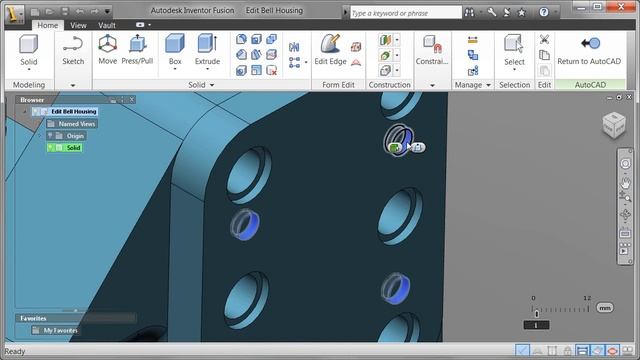Image resolution: width=640 pixels, height=360 pixels.
Task: Open the Solid modeling dropdown in Modeling panel
Action: coord(29,70)
